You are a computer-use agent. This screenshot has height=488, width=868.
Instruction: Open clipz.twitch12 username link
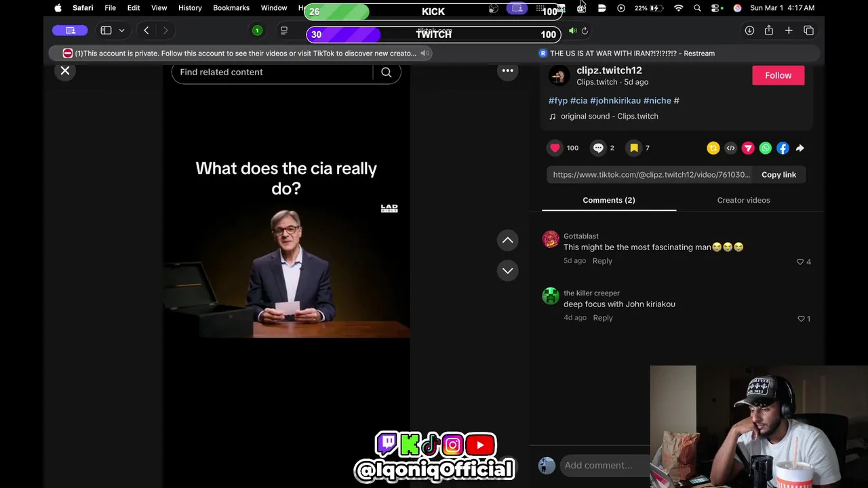pyautogui.click(x=609, y=70)
